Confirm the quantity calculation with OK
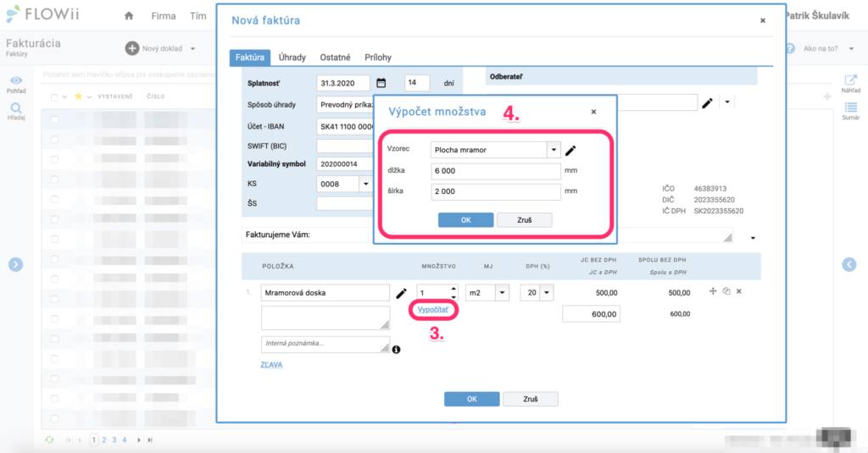 [x=465, y=220]
